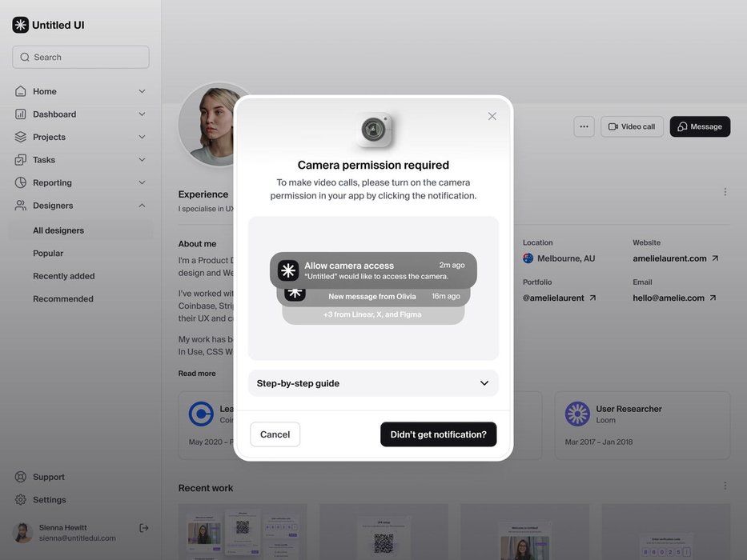The height and width of the screenshot is (560, 747).
Task: Select All designers in sidebar
Action: [x=58, y=230]
